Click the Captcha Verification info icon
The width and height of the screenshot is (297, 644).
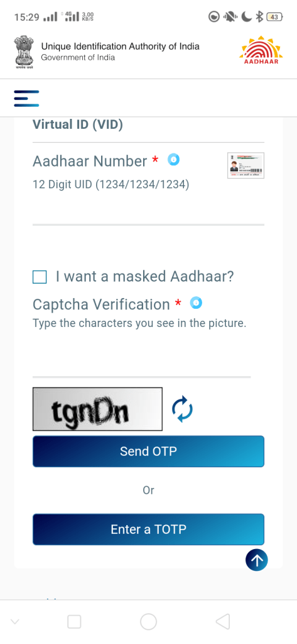(x=196, y=303)
